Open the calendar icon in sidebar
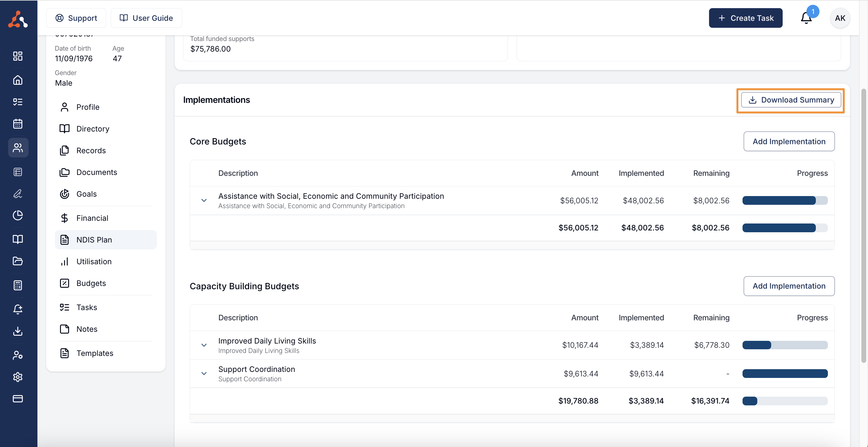 pyautogui.click(x=18, y=124)
